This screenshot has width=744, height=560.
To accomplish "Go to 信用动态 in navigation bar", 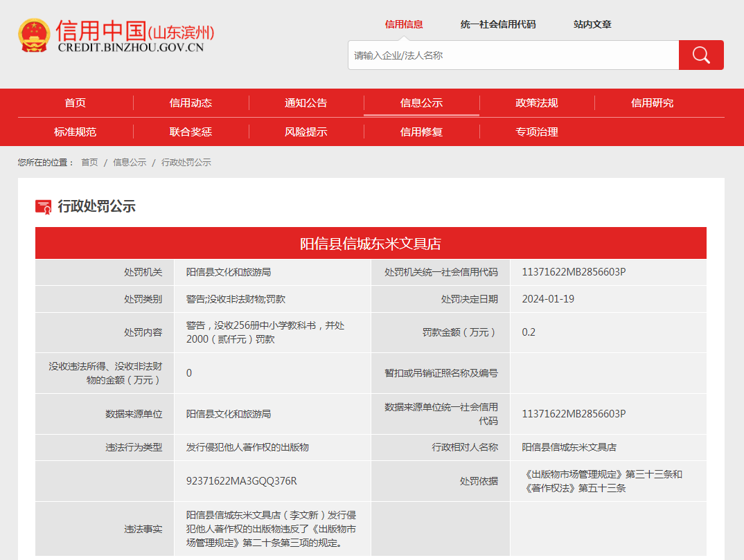I will (191, 103).
